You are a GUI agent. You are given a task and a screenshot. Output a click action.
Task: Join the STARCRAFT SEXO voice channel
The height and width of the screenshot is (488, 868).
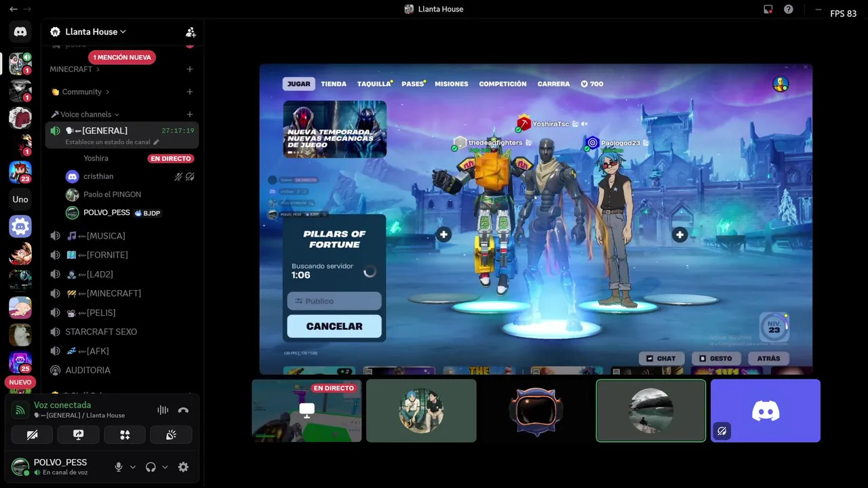(x=122, y=332)
